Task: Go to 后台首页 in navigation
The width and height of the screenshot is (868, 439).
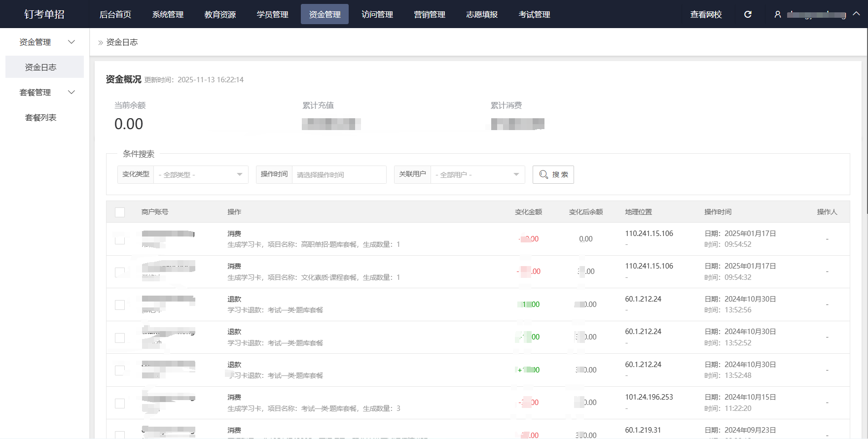Action: pyautogui.click(x=115, y=14)
